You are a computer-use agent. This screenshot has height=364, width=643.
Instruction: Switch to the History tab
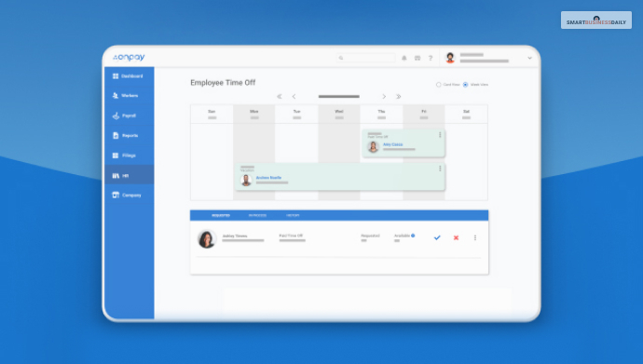pyautogui.click(x=293, y=215)
